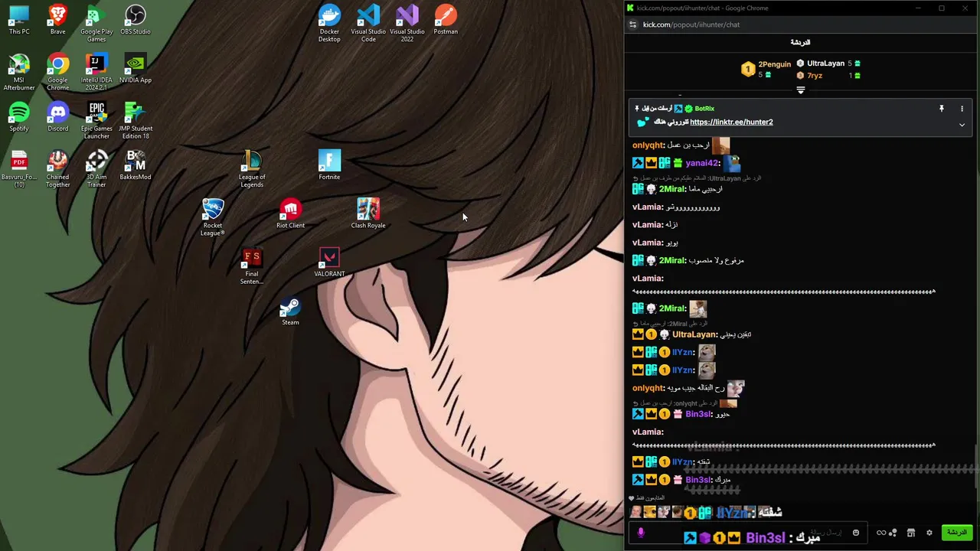The image size is (980, 551).
Task: Open IntelliJ IDEA 2024.2.1 shortcut
Action: pyautogui.click(x=96, y=72)
